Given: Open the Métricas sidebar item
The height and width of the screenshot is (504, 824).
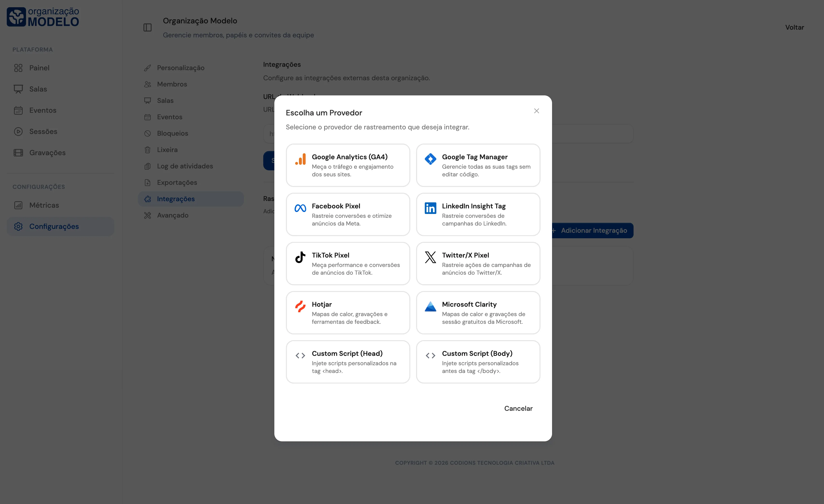Looking at the screenshot, I should coord(44,205).
